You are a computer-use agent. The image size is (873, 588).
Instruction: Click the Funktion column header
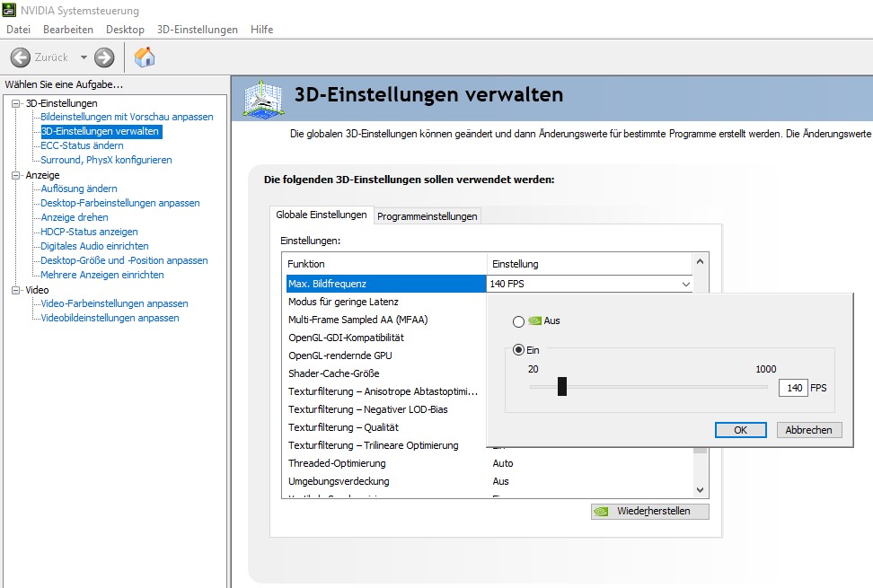384,264
